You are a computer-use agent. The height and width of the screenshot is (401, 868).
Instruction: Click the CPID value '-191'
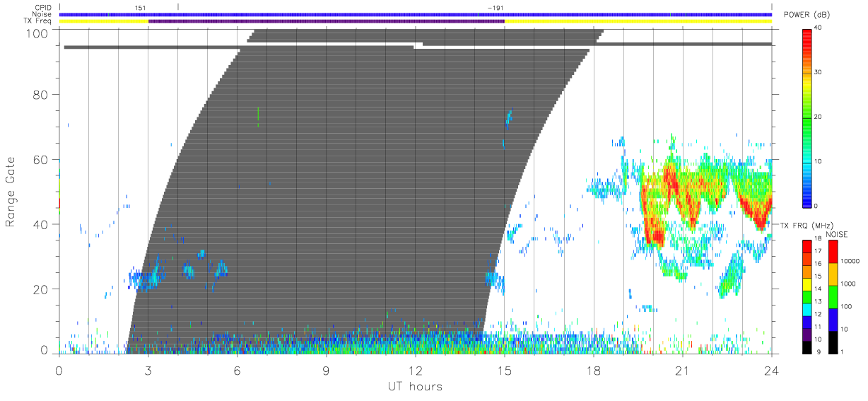(495, 8)
